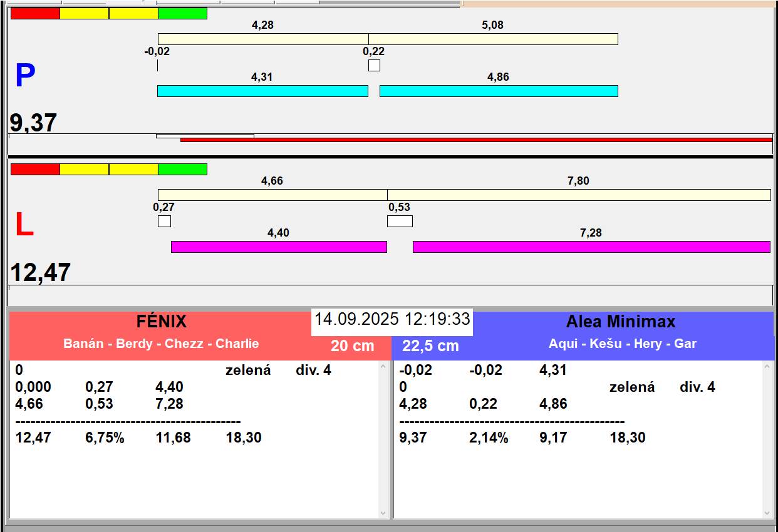Select the second yellow light in lane L

click(x=133, y=169)
